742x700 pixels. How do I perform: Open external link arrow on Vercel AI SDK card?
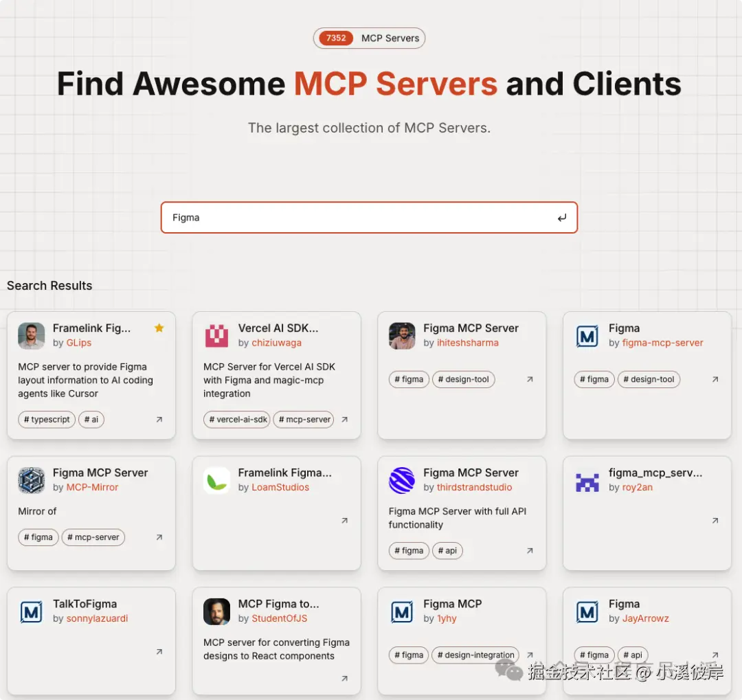point(344,419)
